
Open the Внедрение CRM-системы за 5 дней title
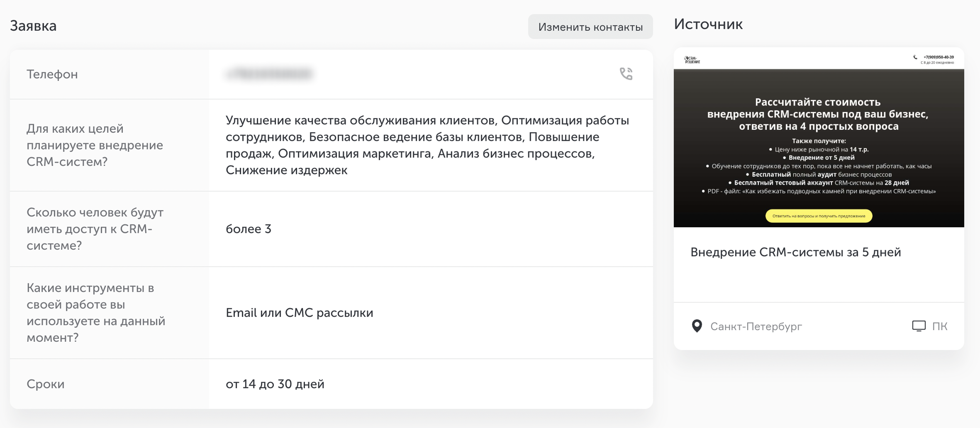(x=795, y=252)
